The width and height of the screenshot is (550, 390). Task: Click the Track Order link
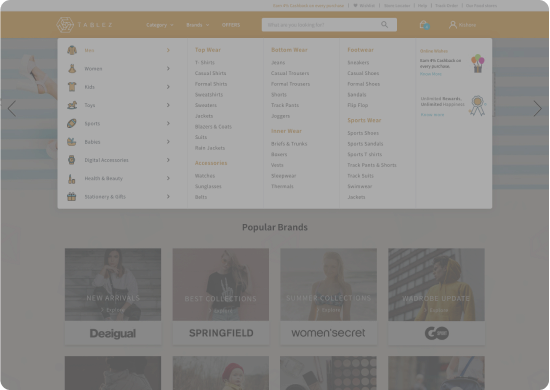(x=446, y=6)
